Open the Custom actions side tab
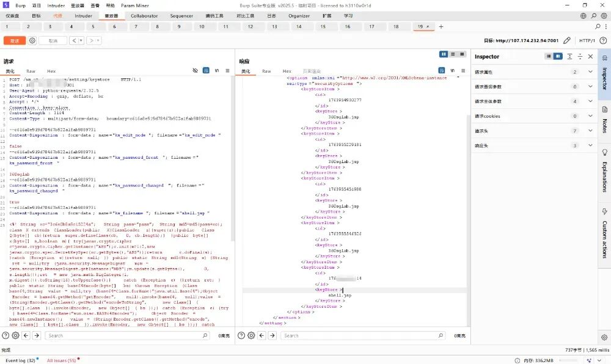Viewport: 611px width, 364px height. click(x=604, y=233)
